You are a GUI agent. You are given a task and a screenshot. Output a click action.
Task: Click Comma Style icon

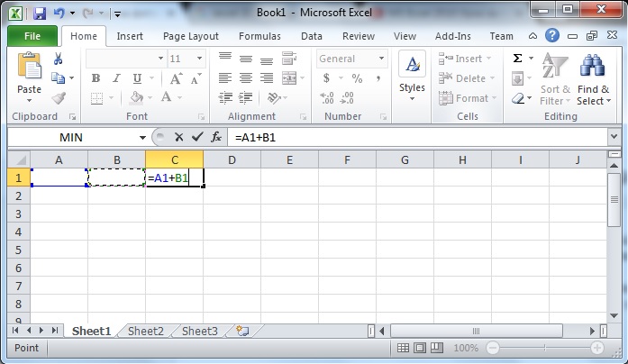[x=378, y=78]
